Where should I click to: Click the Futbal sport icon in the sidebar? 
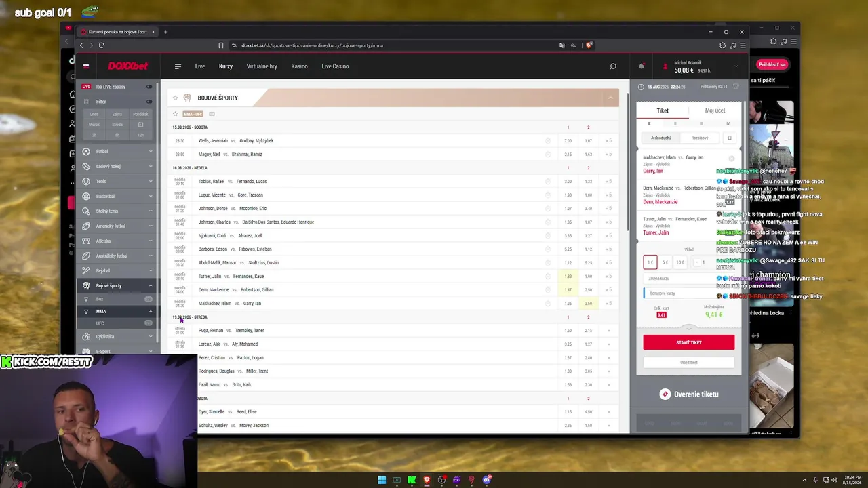[x=86, y=152]
